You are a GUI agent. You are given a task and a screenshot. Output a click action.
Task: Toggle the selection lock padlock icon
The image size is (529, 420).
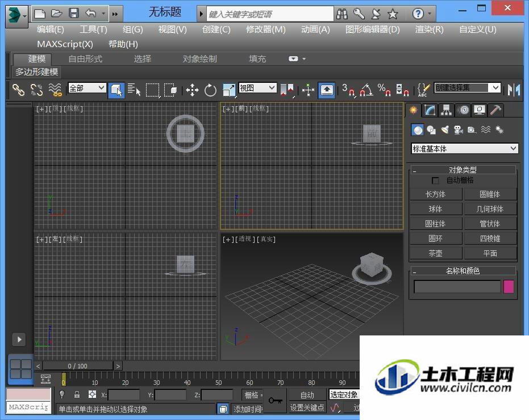[x=77, y=394]
